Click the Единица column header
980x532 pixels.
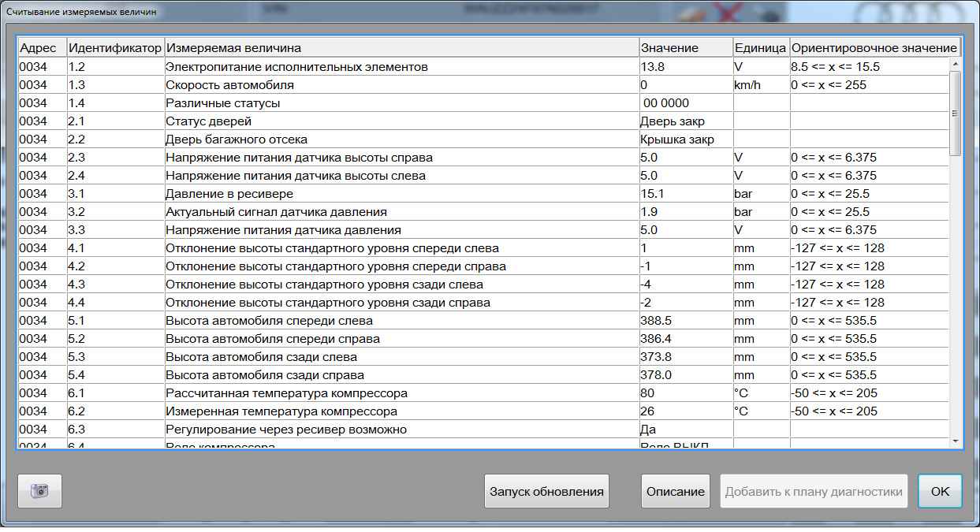click(x=761, y=47)
